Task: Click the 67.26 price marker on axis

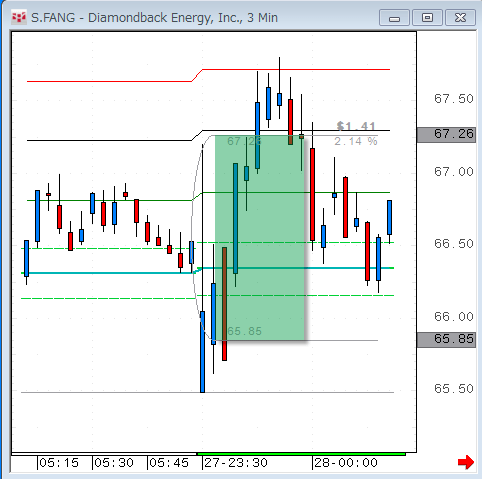Action: tap(446, 134)
